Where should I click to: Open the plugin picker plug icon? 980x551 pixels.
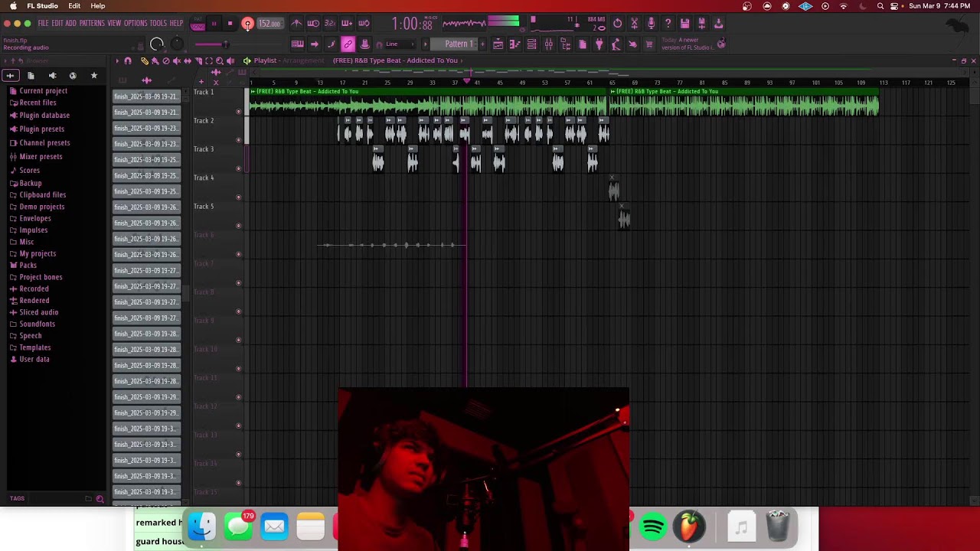pos(599,44)
